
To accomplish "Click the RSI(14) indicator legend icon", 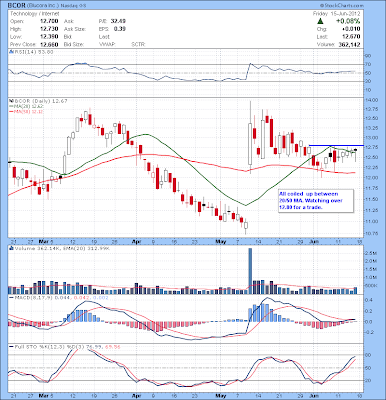I will pos(11,52).
